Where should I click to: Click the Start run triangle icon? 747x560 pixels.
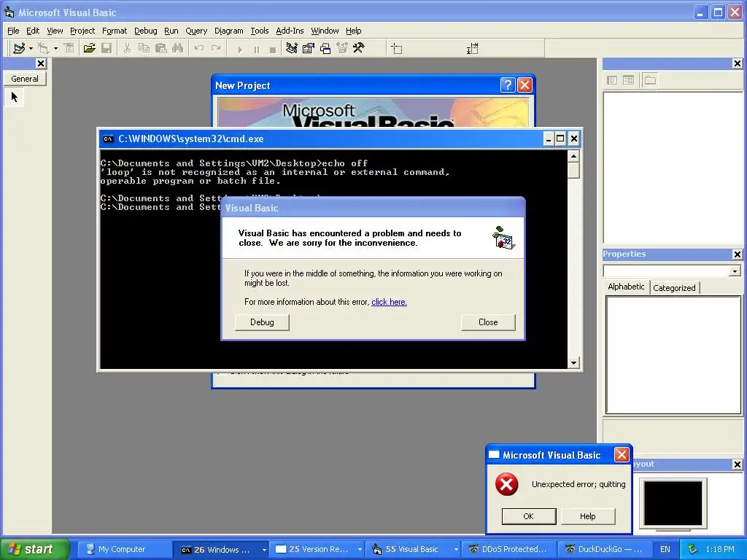pyautogui.click(x=239, y=49)
